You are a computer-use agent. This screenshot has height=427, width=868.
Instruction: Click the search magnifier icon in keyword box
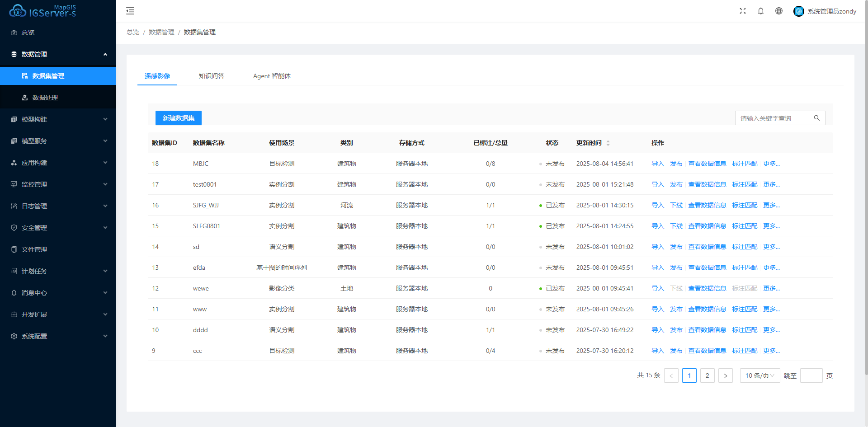[817, 118]
